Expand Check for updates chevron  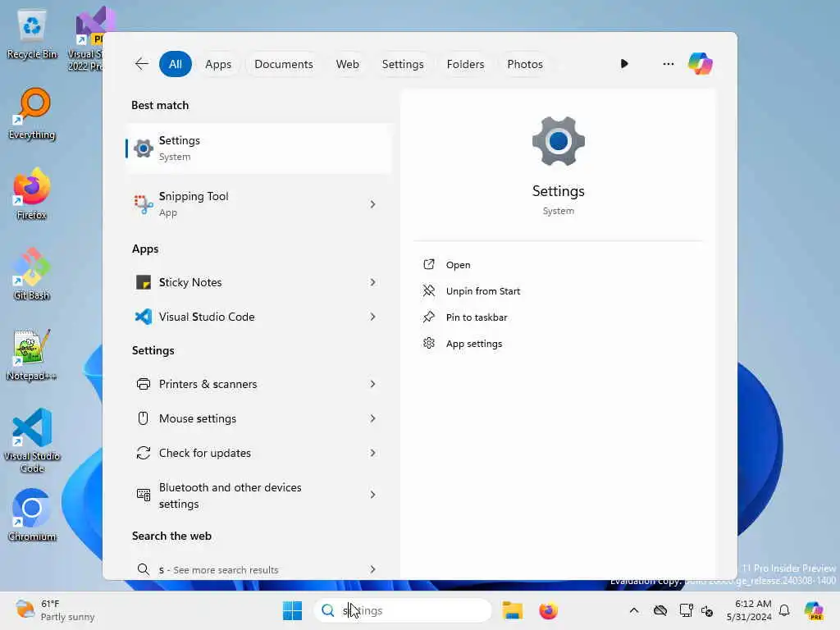coord(373,453)
